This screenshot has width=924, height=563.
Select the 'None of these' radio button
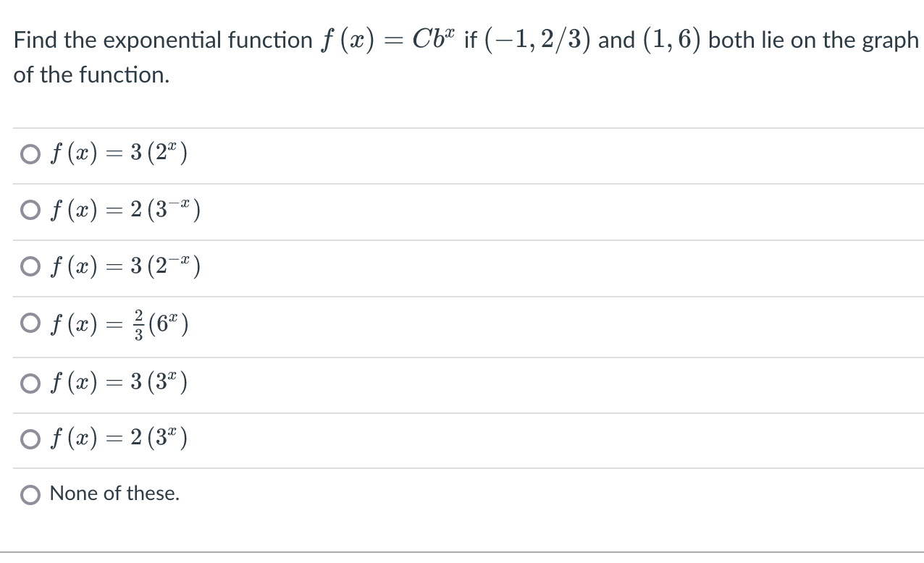tap(30, 494)
